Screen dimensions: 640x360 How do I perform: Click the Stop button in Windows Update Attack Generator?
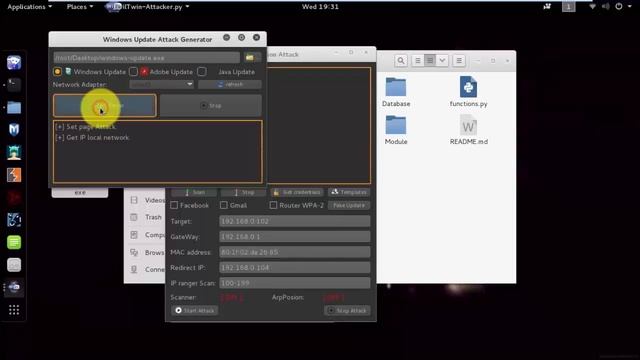coord(211,106)
